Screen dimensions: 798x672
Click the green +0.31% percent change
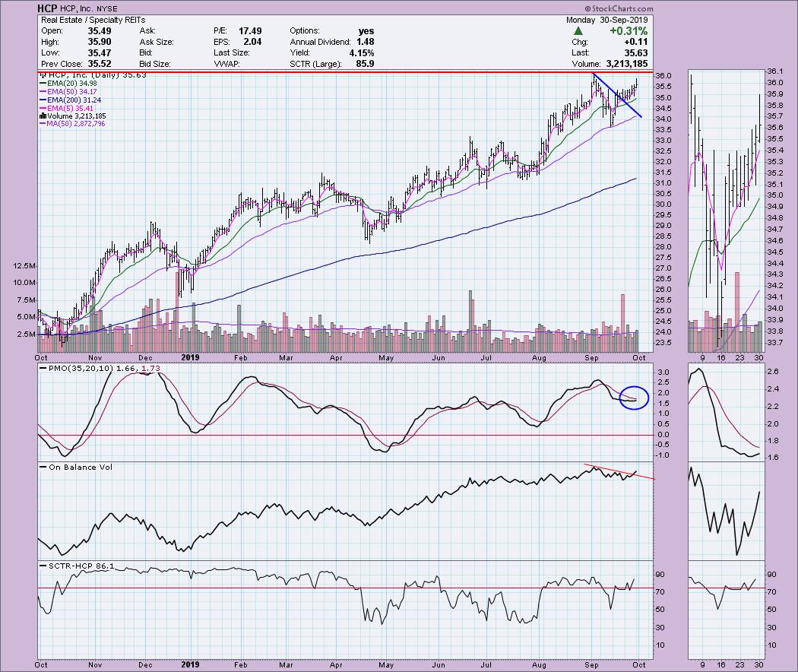tap(629, 31)
